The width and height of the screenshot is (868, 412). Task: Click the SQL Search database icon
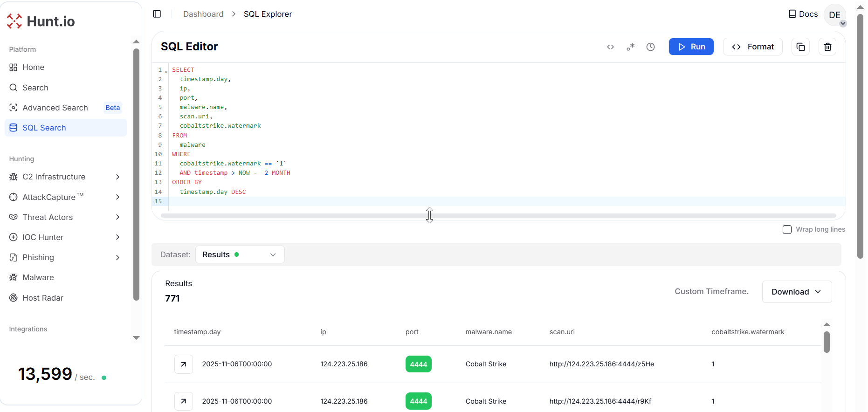[14, 128]
